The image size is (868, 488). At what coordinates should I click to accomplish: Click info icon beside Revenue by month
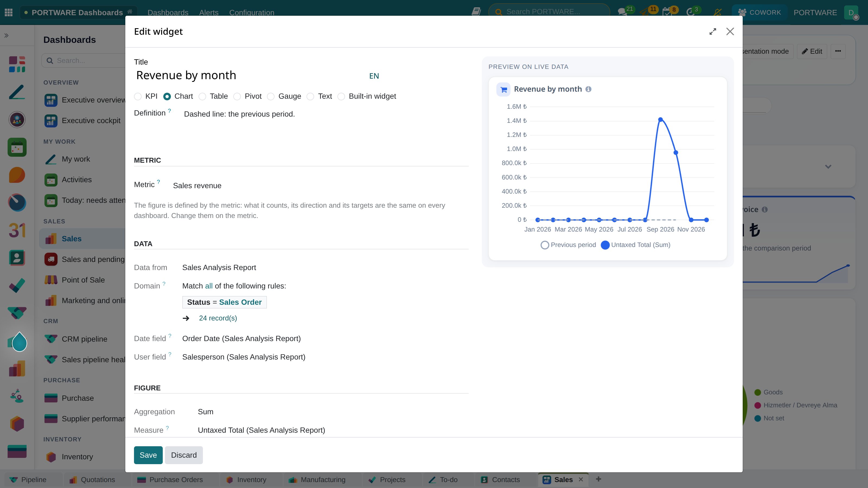click(588, 89)
